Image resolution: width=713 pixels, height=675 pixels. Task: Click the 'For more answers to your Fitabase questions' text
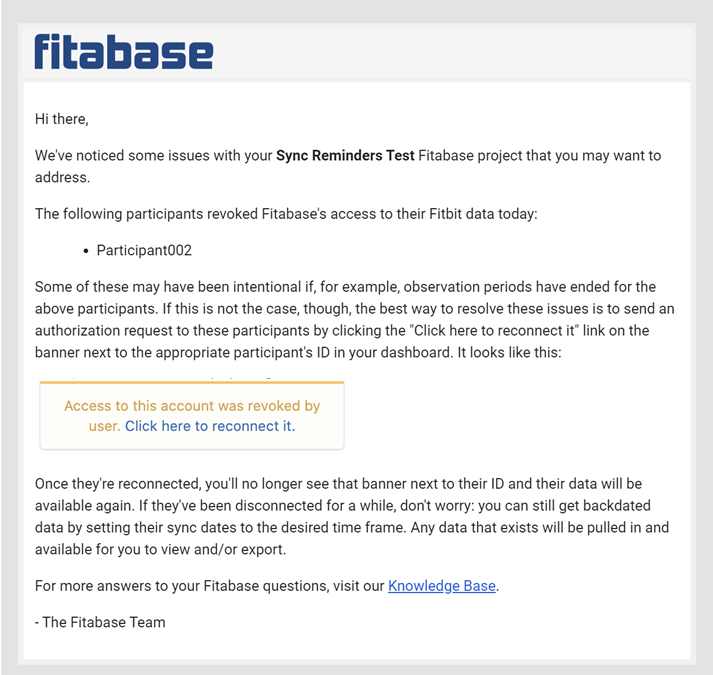point(210,586)
